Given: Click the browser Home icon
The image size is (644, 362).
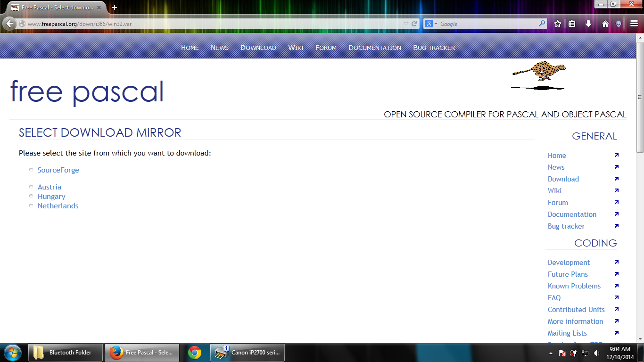Looking at the screenshot, I should point(605,23).
